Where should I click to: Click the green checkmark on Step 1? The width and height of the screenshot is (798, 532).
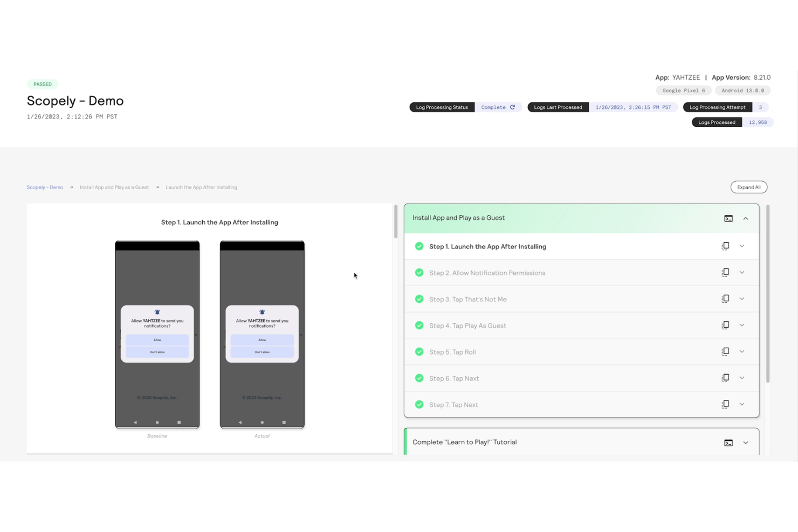(419, 246)
